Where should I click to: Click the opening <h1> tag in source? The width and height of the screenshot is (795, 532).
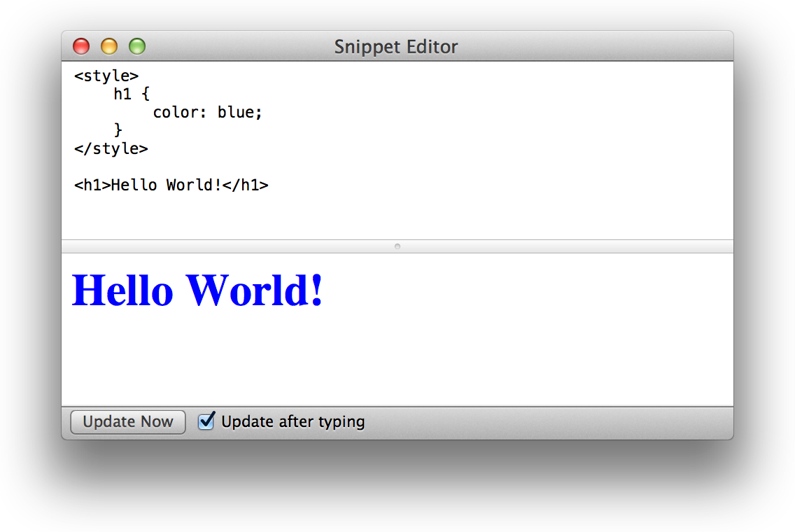pos(92,185)
